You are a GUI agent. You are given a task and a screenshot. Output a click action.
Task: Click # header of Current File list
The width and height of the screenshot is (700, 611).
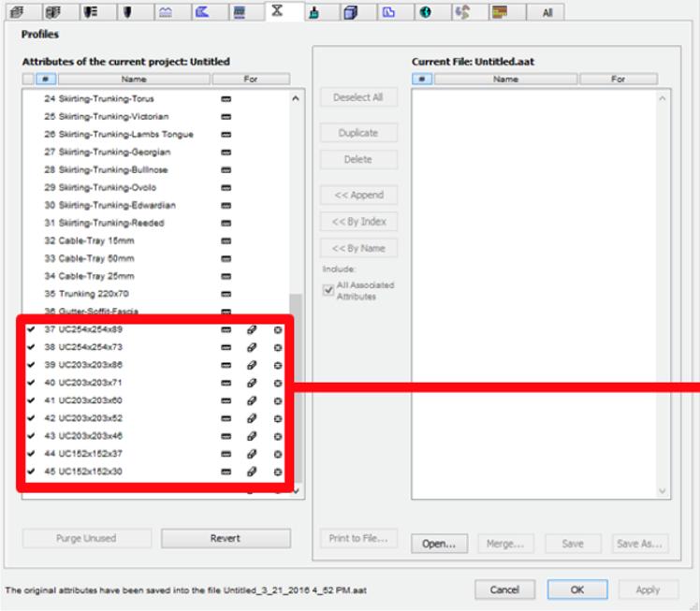coord(422,80)
